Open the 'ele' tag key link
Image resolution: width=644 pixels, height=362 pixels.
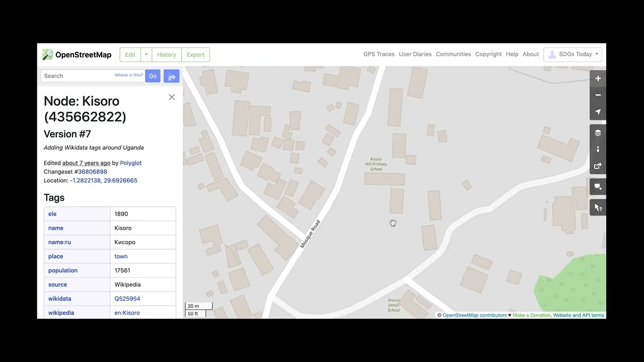click(52, 214)
